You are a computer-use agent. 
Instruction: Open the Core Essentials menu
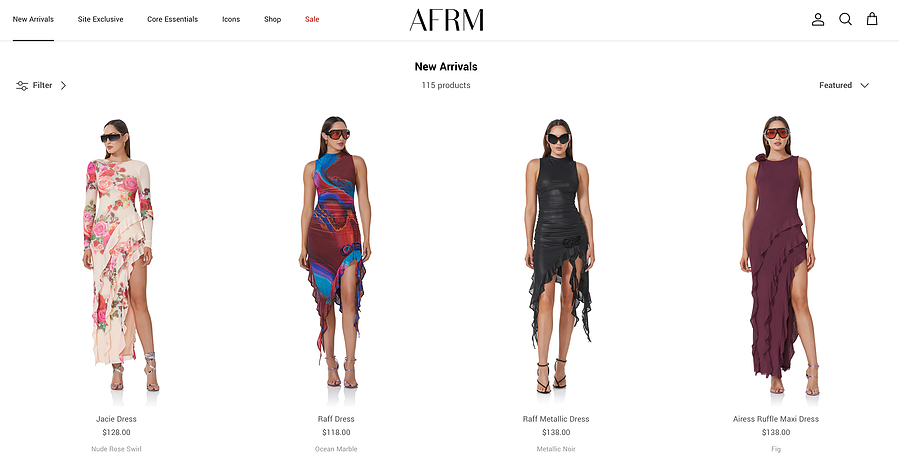(173, 19)
